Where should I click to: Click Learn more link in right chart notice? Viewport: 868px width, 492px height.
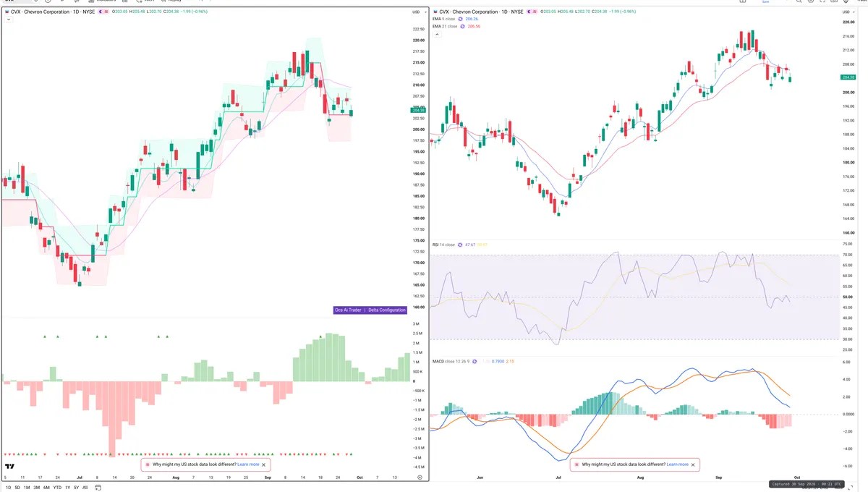[x=677, y=465]
